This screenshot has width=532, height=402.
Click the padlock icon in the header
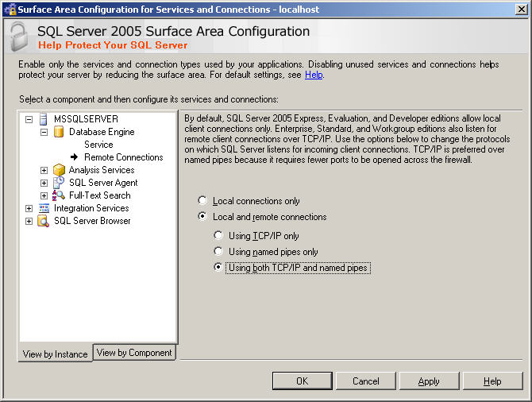[x=17, y=37]
